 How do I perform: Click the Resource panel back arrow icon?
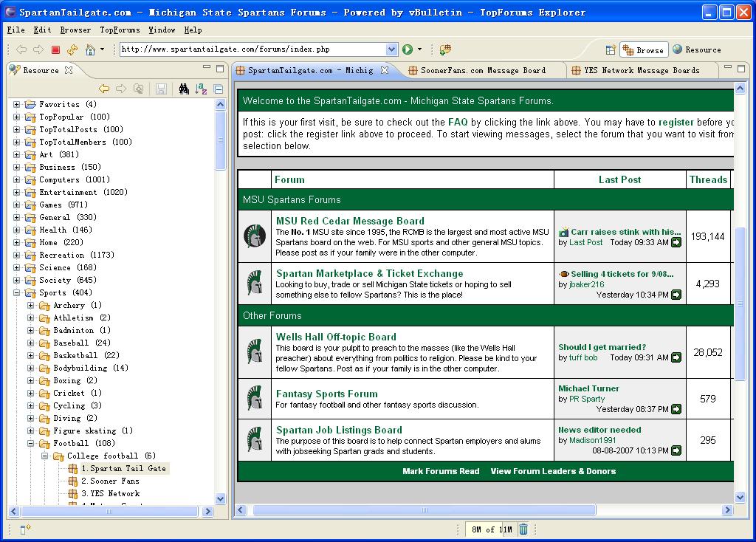pos(104,89)
